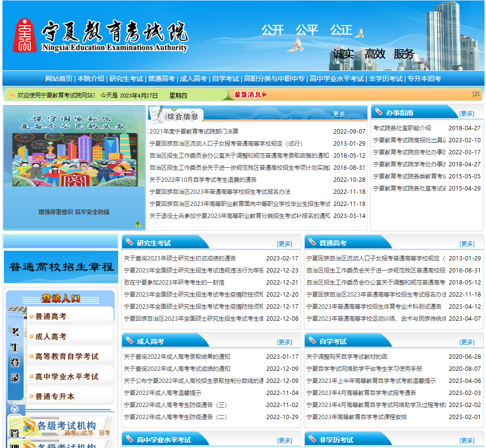Open 关于查询2023年硕士研究生初试成绩的通告
The image size is (486, 448).
point(180,258)
